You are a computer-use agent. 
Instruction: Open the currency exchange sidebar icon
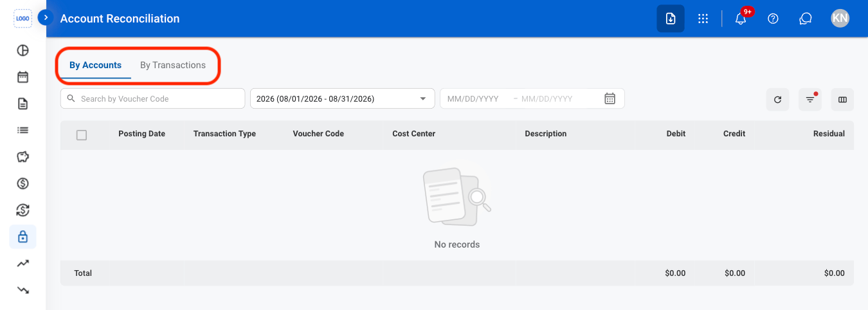click(23, 210)
